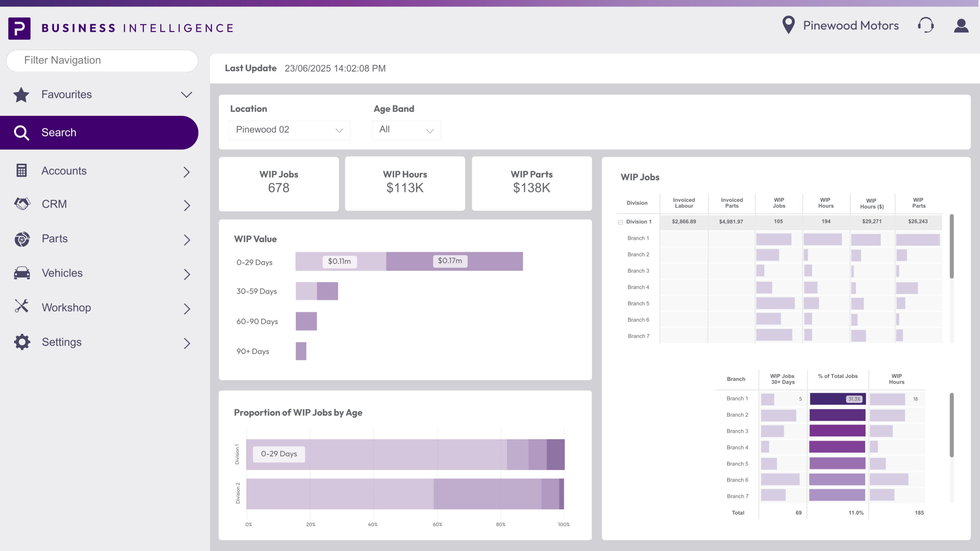Click the Filter Navigation input field
Viewport: 980px width, 551px height.
[x=102, y=60]
